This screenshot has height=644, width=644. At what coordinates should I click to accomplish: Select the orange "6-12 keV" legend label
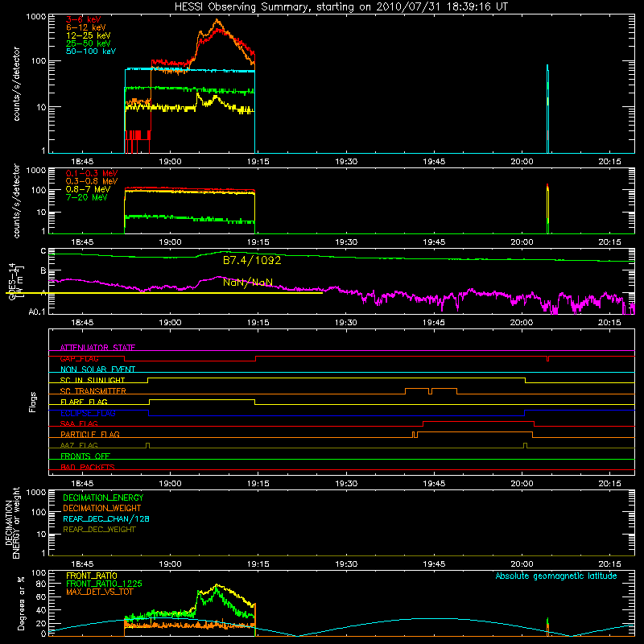point(85,27)
